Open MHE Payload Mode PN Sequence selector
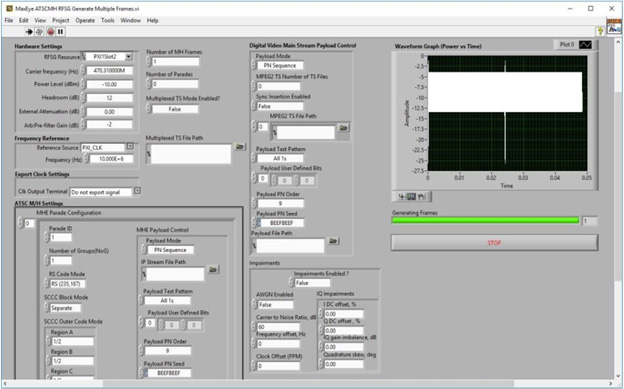This screenshot has width=624, height=389. (x=170, y=250)
